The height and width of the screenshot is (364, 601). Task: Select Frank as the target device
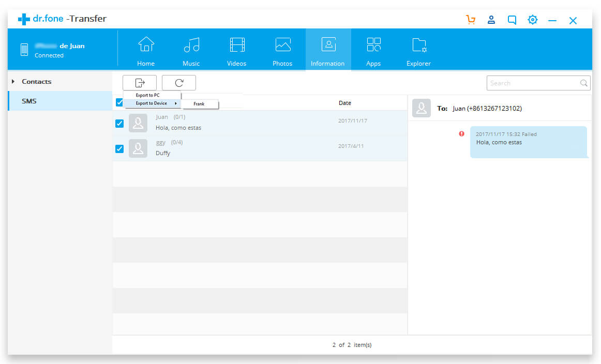pyautogui.click(x=199, y=104)
